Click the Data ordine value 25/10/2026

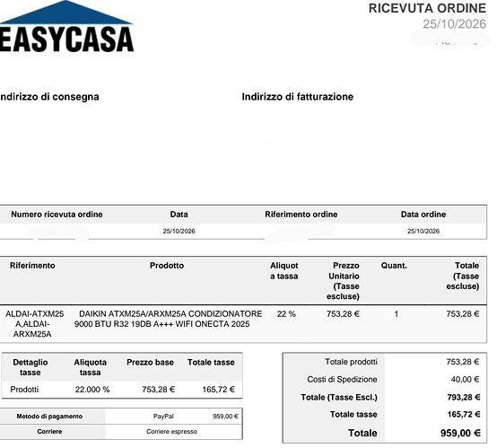[x=423, y=231]
